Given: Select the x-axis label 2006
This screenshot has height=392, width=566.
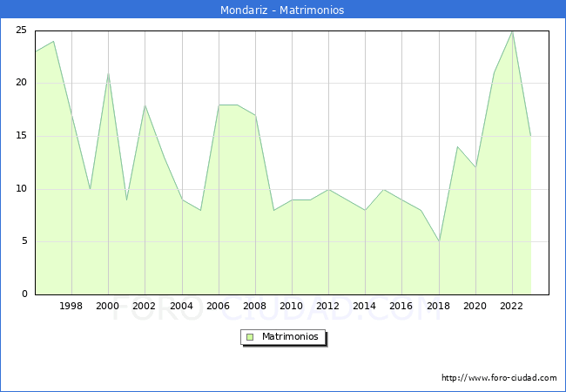Looking at the screenshot, I should point(218,306).
